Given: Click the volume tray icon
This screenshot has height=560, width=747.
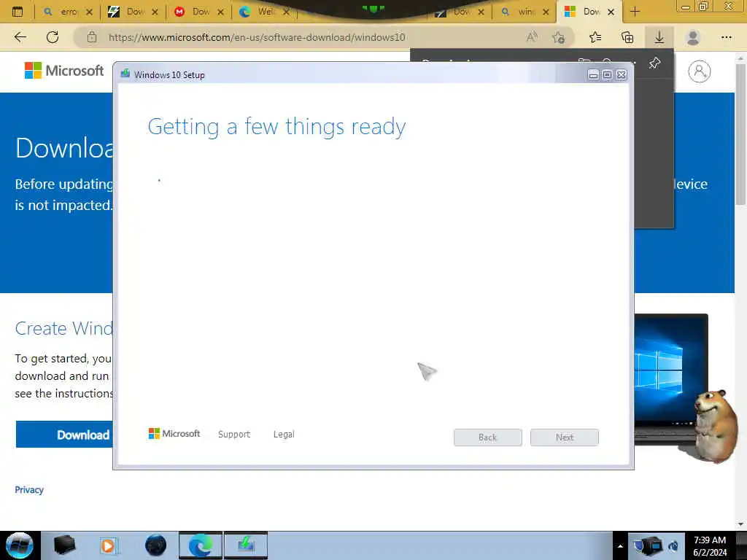Looking at the screenshot, I should pos(673,546).
